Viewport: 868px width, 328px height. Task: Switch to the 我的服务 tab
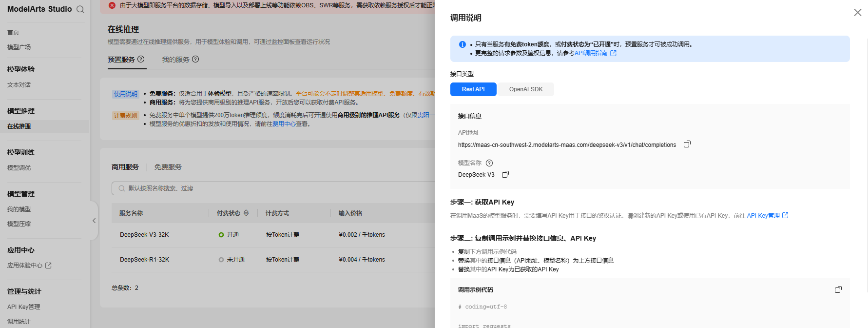click(176, 60)
